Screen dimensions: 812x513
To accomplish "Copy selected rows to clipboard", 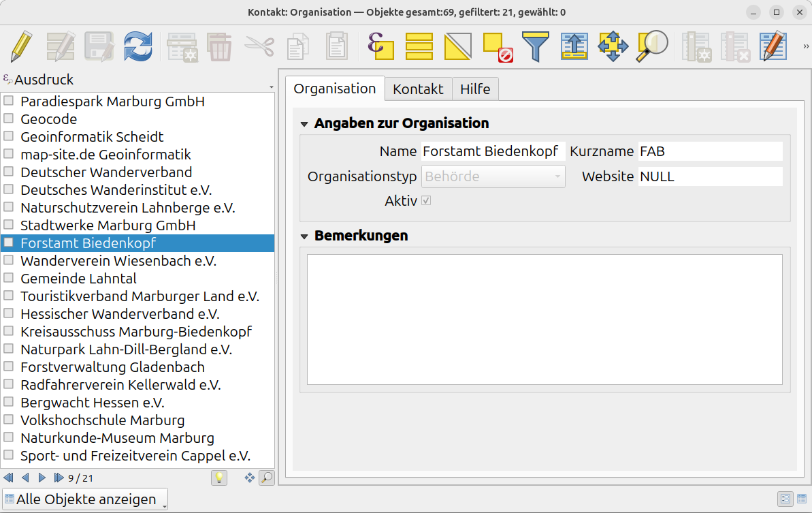I will pos(297,46).
